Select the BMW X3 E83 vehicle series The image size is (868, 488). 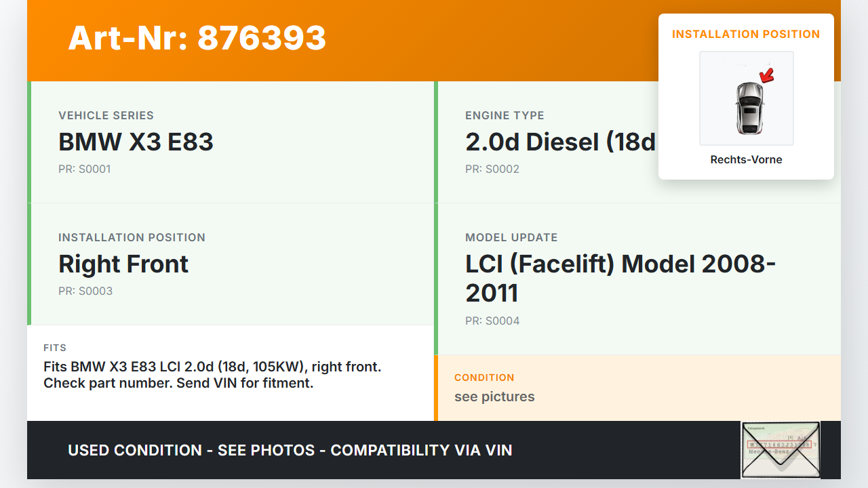pos(136,142)
